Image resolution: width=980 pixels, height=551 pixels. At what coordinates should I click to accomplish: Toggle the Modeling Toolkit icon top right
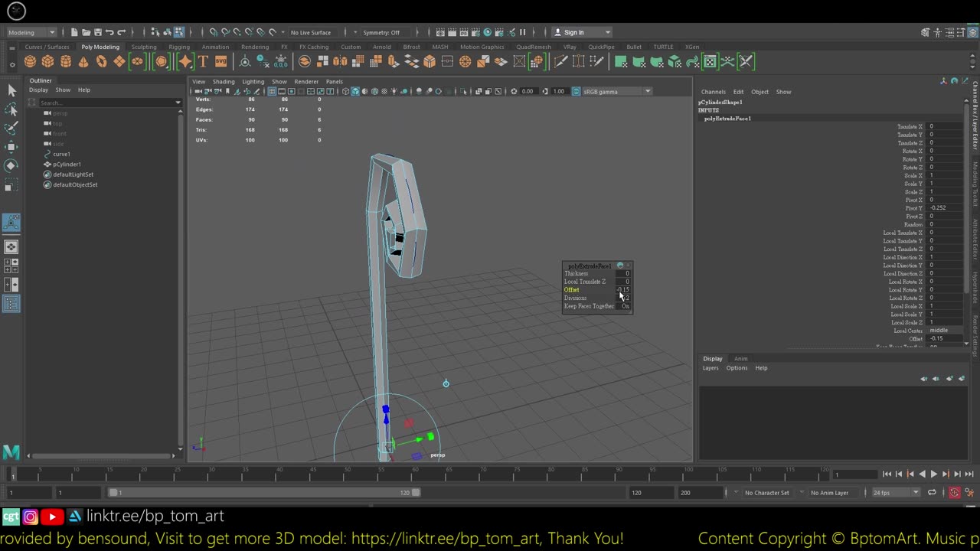[926, 32]
